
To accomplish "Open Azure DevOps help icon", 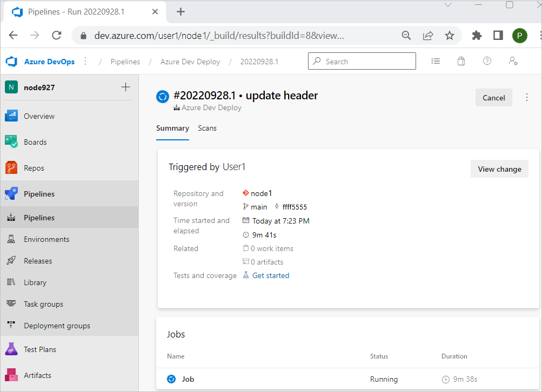I will 487,61.
